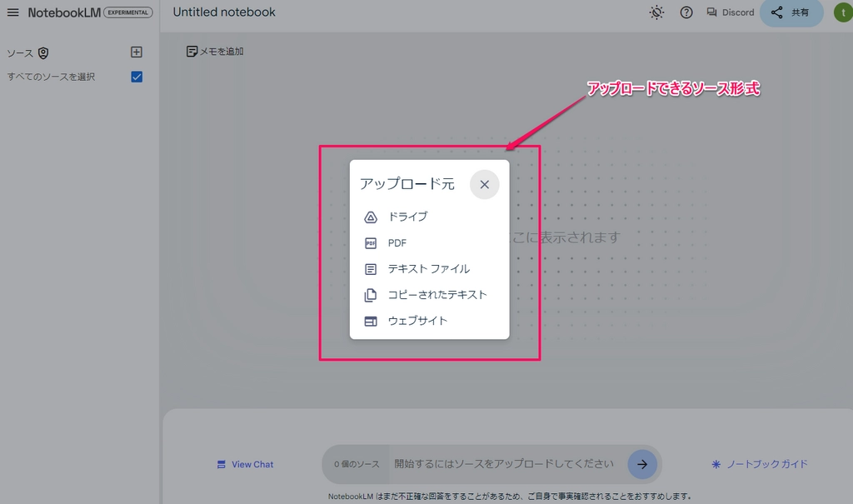Open the user account avatar
Screen dimensions: 853x504
[843, 12]
